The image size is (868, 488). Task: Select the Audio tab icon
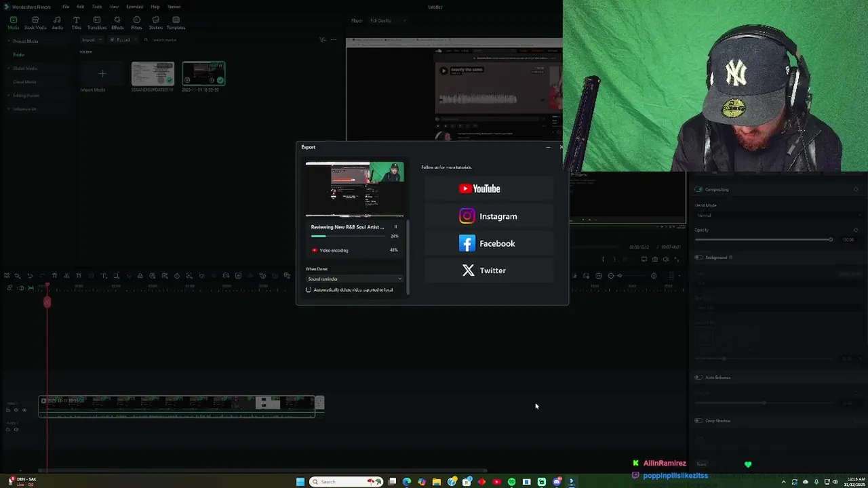tap(57, 23)
